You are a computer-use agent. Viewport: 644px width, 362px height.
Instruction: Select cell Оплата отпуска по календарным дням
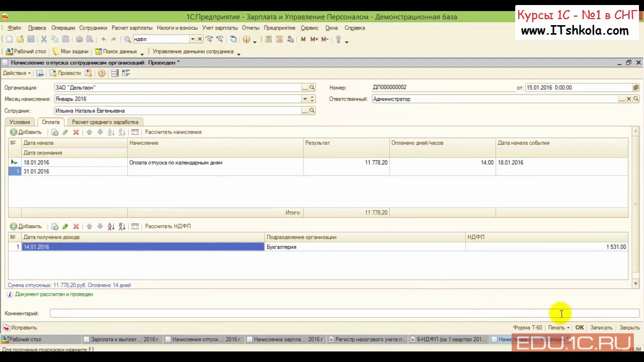(x=215, y=163)
